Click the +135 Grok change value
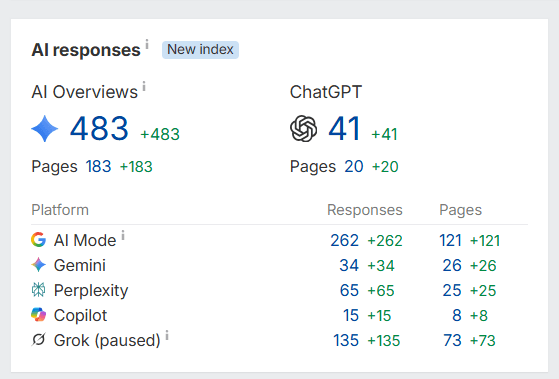Screen dimensions: 559x379 click(x=384, y=340)
